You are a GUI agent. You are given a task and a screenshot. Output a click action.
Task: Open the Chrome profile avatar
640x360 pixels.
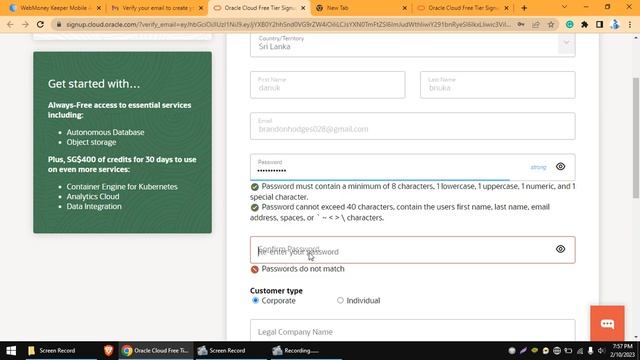pyautogui.click(x=615, y=24)
